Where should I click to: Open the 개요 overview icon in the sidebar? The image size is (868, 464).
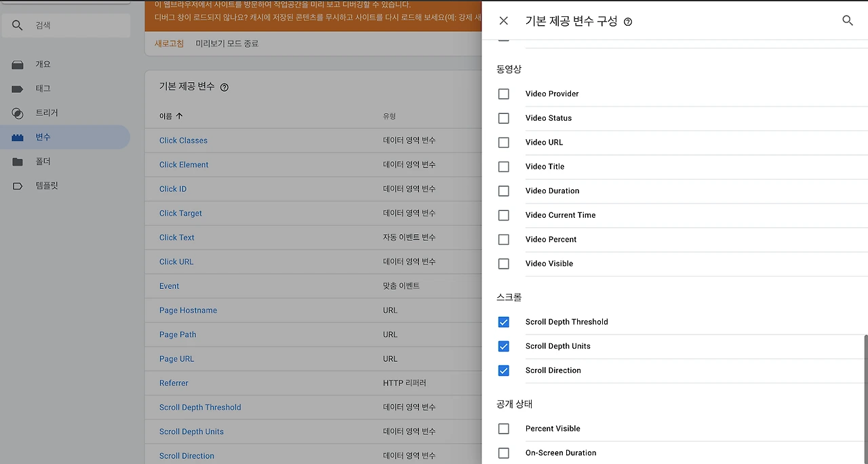[x=18, y=64]
